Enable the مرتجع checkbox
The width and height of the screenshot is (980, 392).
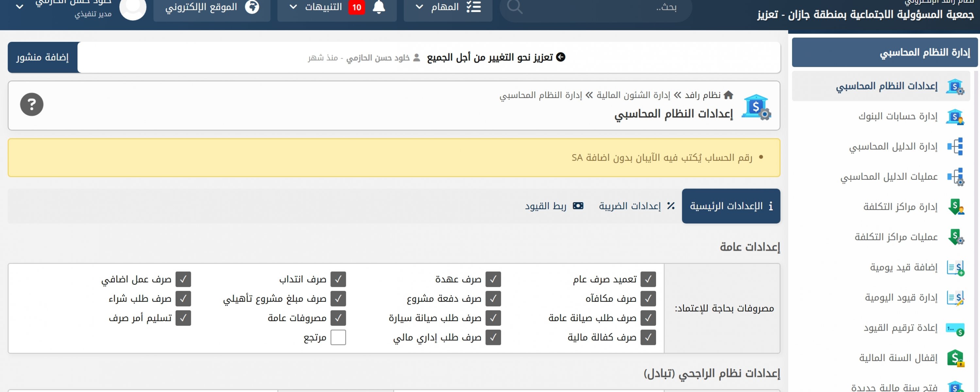338,337
